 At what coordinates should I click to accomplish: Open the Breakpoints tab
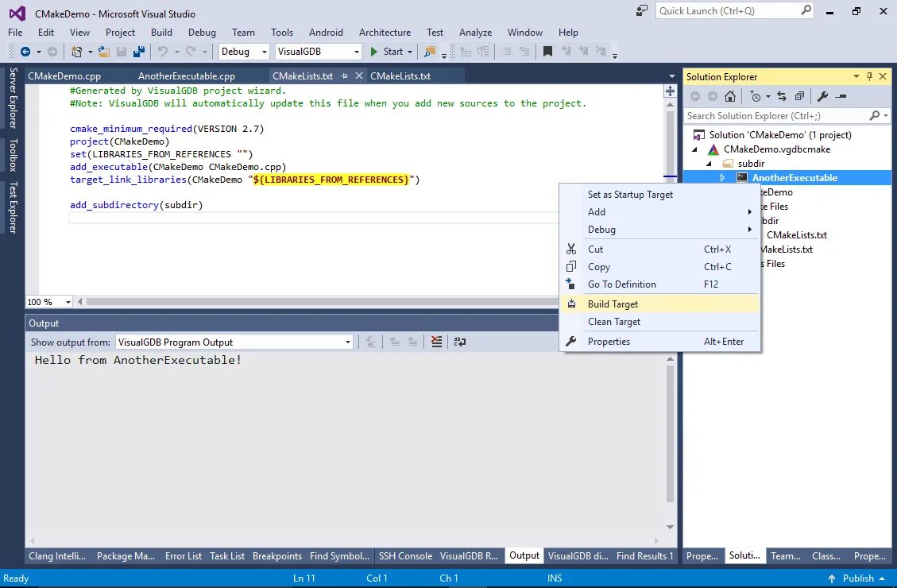point(276,556)
